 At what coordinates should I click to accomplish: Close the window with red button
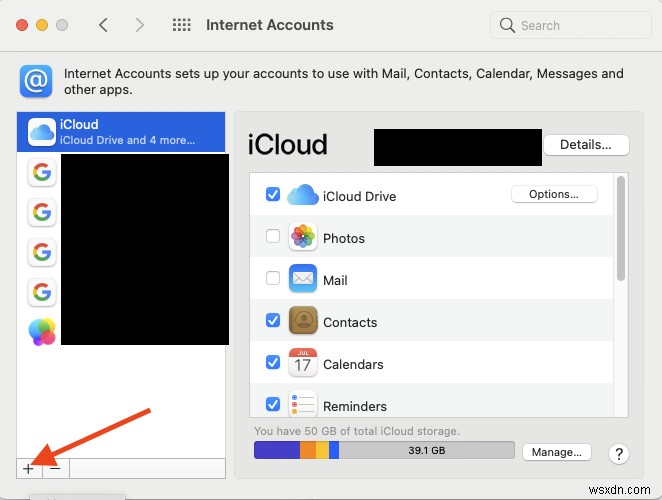click(22, 25)
